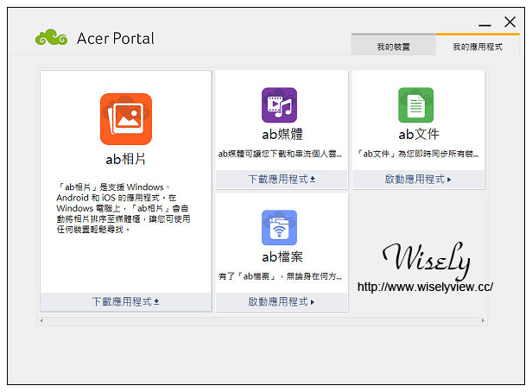The image size is (532, 392).
Task: Minimize the Acer Portal window
Action: (x=484, y=25)
